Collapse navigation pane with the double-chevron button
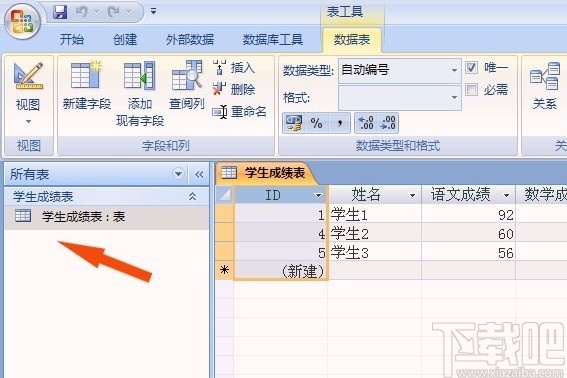Image resolution: width=567 pixels, height=378 pixels. (x=199, y=175)
